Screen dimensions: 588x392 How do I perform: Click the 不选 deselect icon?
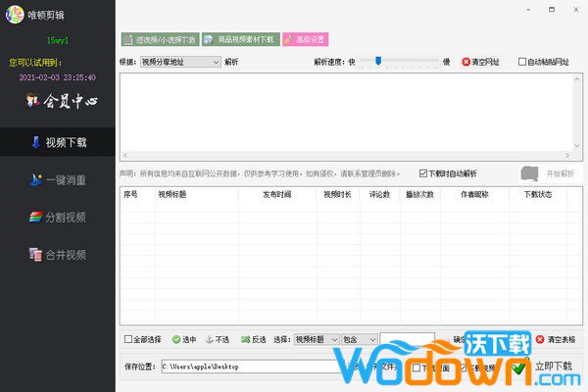(x=208, y=339)
